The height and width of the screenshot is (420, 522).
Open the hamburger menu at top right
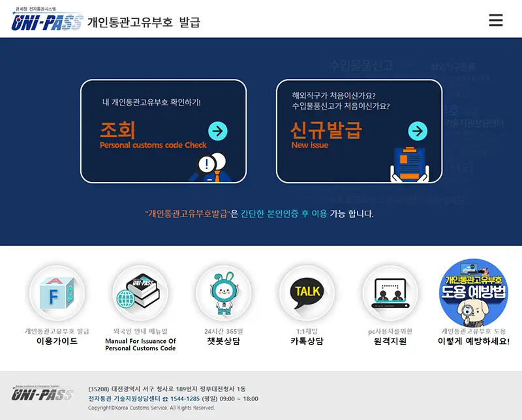pos(495,20)
